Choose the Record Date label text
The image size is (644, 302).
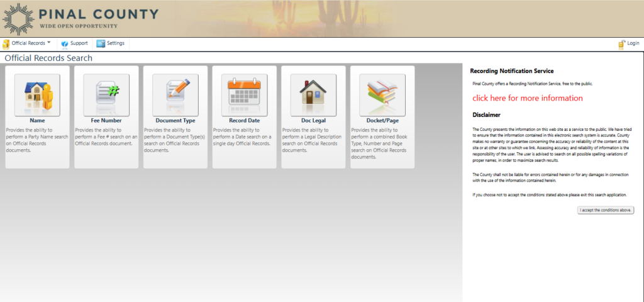(244, 120)
